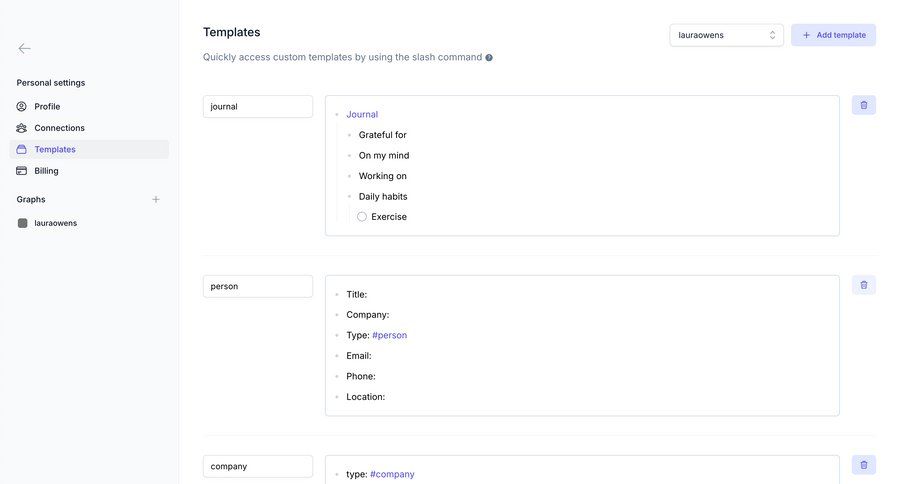Image resolution: width=900 pixels, height=484 pixels.
Task: Click the Connections people icon
Action: (21, 128)
